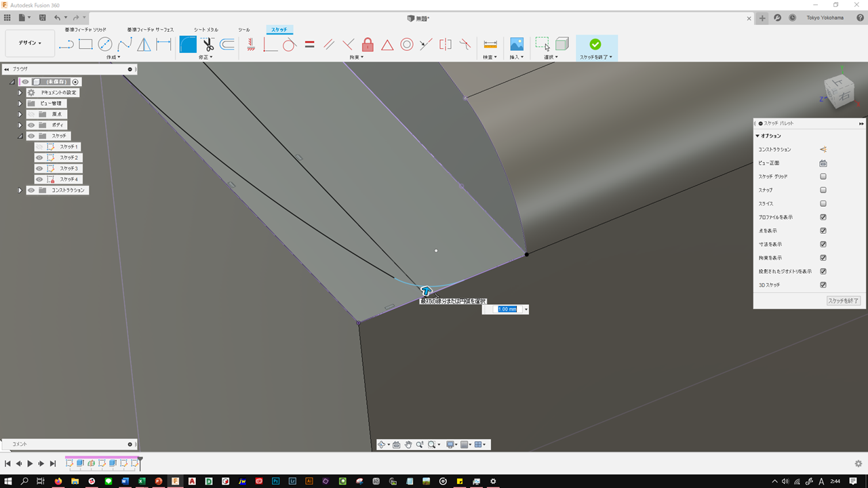Toggle visibility of スケッチ2
The image size is (868, 488).
coord(39,158)
